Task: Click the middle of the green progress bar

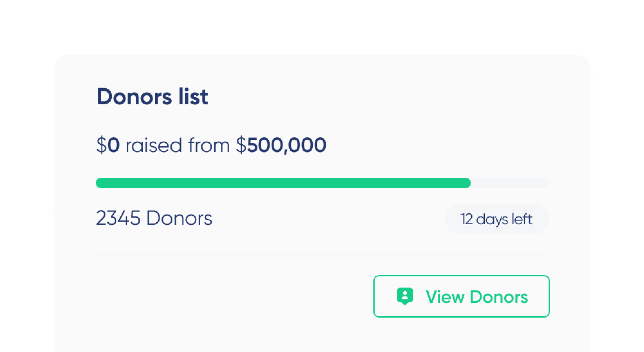Action: pos(283,183)
